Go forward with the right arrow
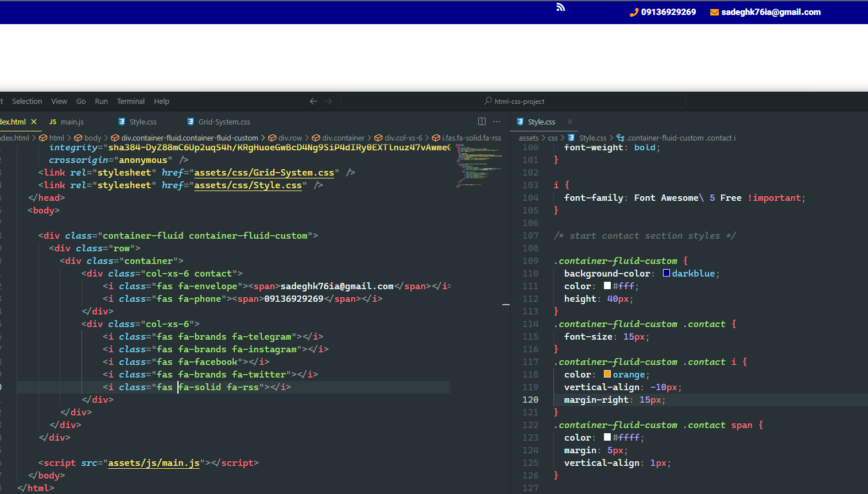The width and height of the screenshot is (868, 494). [x=328, y=101]
